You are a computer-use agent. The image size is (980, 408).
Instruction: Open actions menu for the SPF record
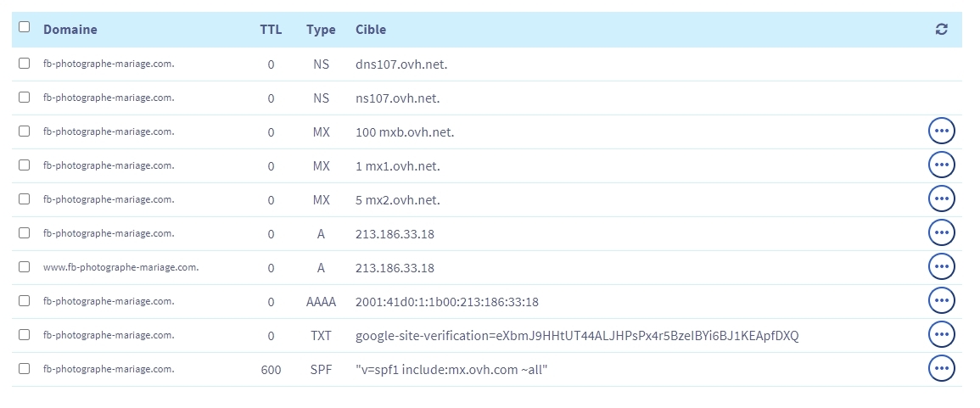(941, 369)
